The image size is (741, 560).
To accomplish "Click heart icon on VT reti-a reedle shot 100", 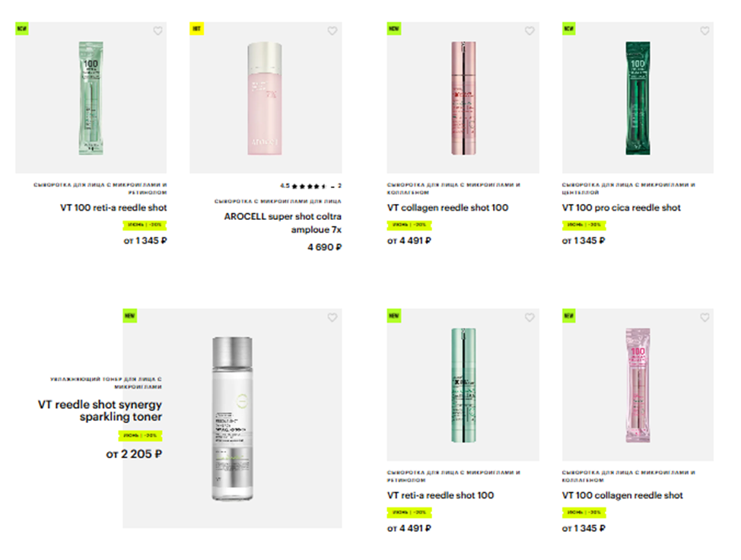I will 530,317.
